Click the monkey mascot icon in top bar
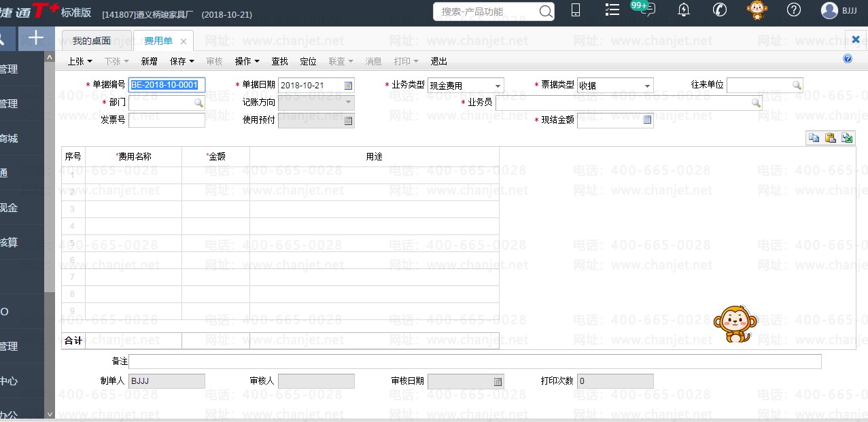This screenshot has width=868, height=422. (x=757, y=10)
